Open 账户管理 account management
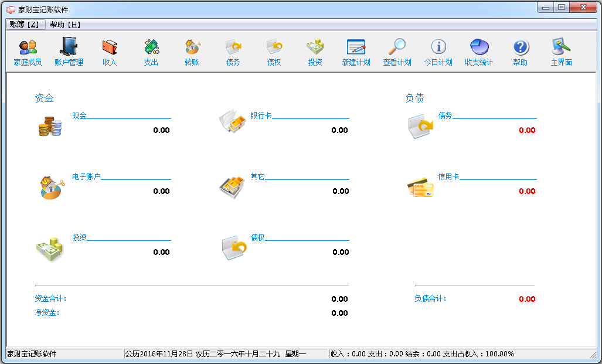 coord(69,52)
